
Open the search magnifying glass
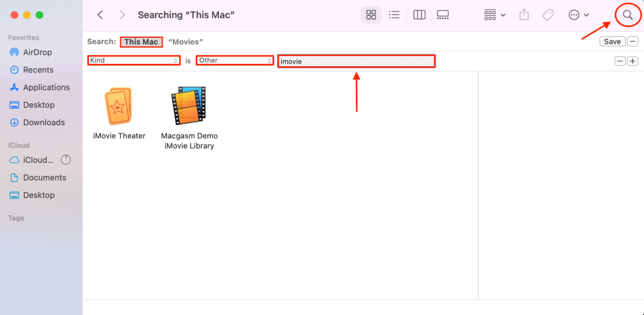click(627, 15)
